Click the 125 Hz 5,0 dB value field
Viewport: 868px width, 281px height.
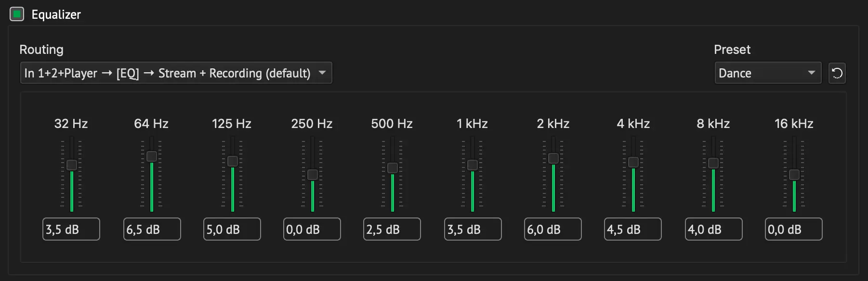232,229
